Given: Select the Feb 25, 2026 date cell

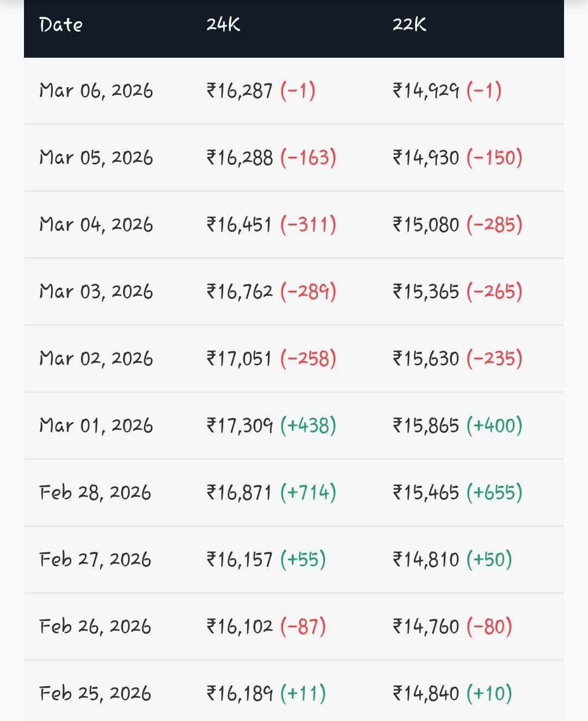Looking at the screenshot, I should 95,693.
